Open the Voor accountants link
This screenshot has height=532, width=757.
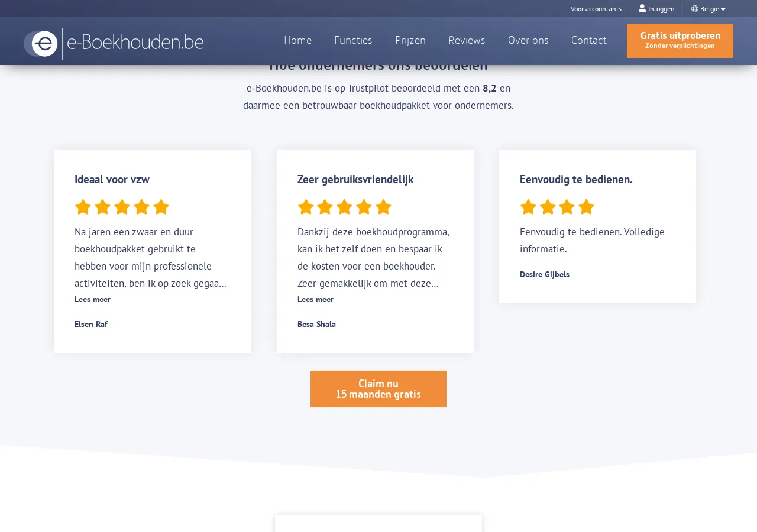596,9
